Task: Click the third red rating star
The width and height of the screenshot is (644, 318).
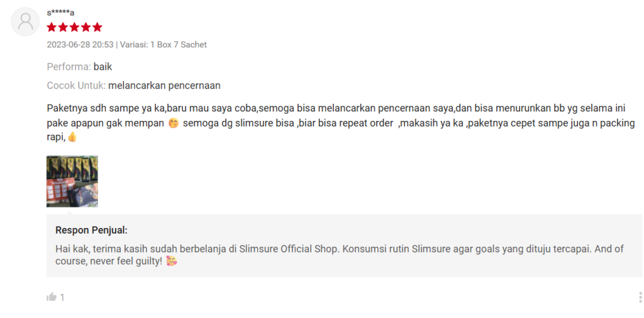Action: coord(74,28)
